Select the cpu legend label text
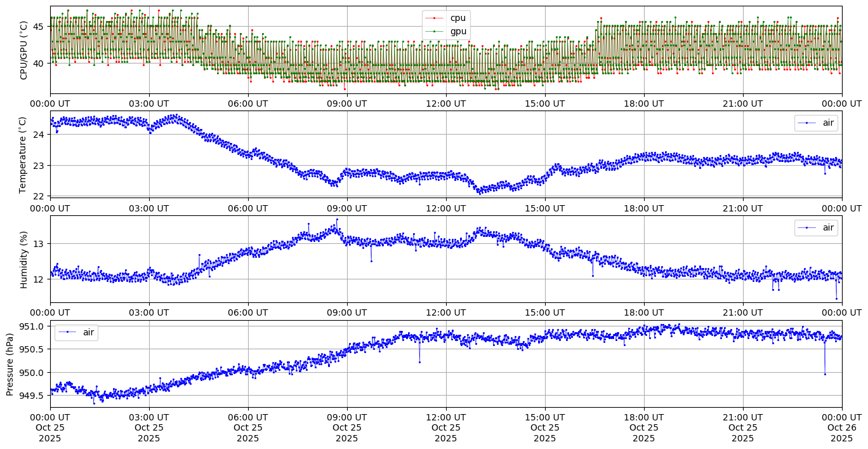Screen dimensions: 868x449 (457, 18)
